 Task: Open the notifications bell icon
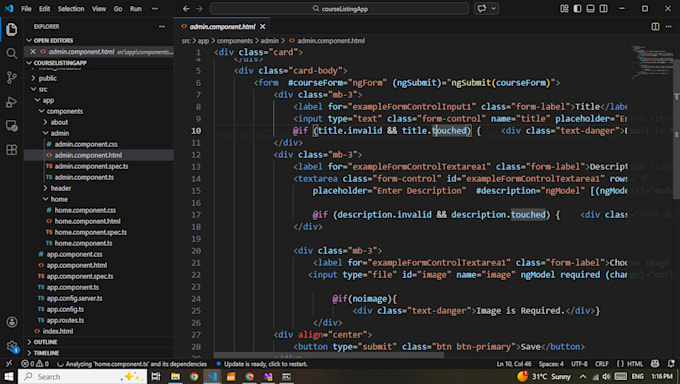tap(671, 364)
